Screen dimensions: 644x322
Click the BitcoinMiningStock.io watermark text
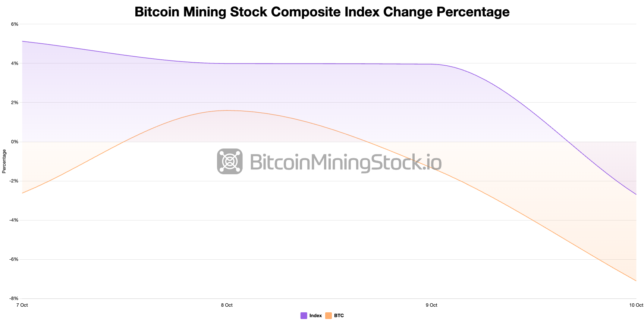point(346,162)
